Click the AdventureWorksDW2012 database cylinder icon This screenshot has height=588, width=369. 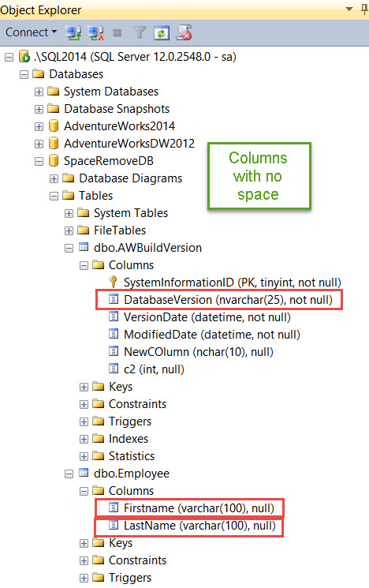(x=54, y=143)
